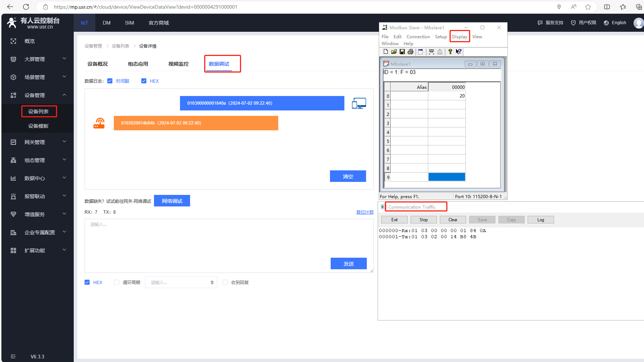The image size is (644, 362).
Task: Click the sidebar collapse icon beside V6.3.3
Action: pos(13,357)
